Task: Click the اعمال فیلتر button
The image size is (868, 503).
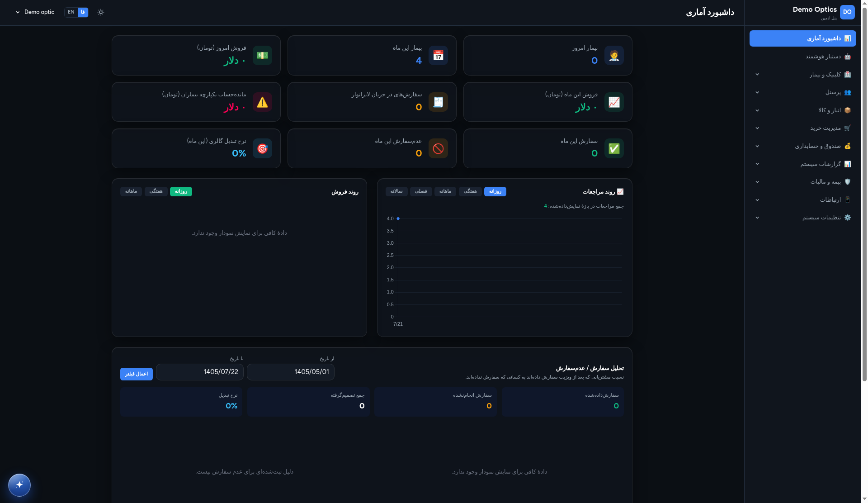Action: 137,374
